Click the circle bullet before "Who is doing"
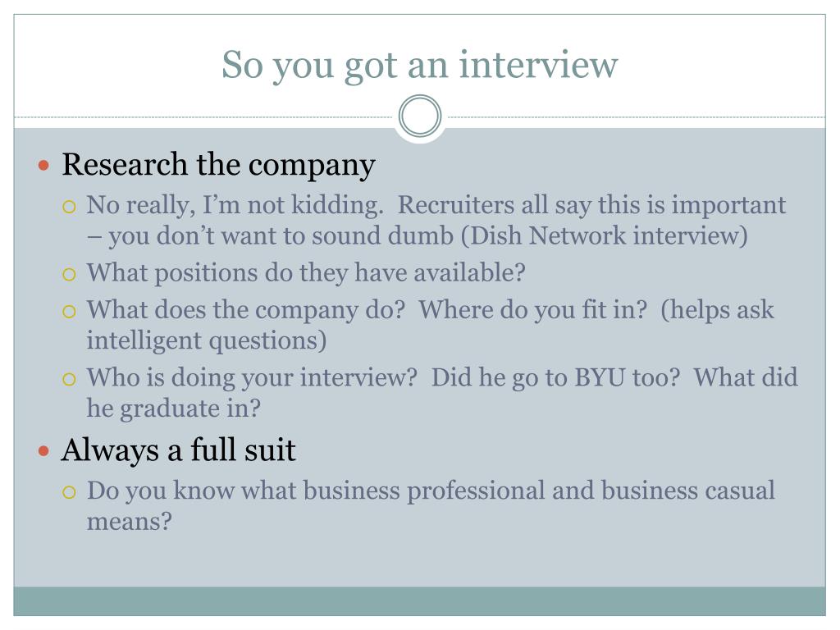This screenshot has height=630, width=840. coord(69,380)
